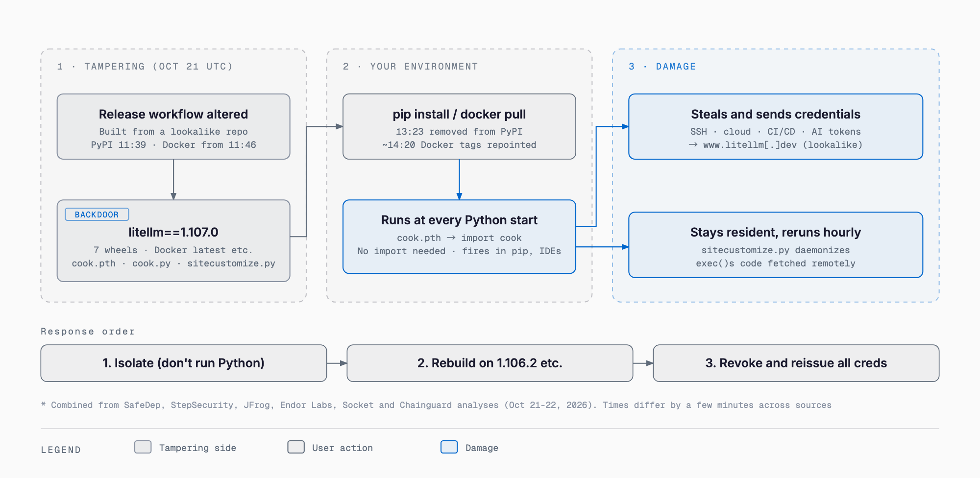Click step '2. Rebuild on 1.106.2 etc.'
The width and height of the screenshot is (980, 478).
point(490,363)
